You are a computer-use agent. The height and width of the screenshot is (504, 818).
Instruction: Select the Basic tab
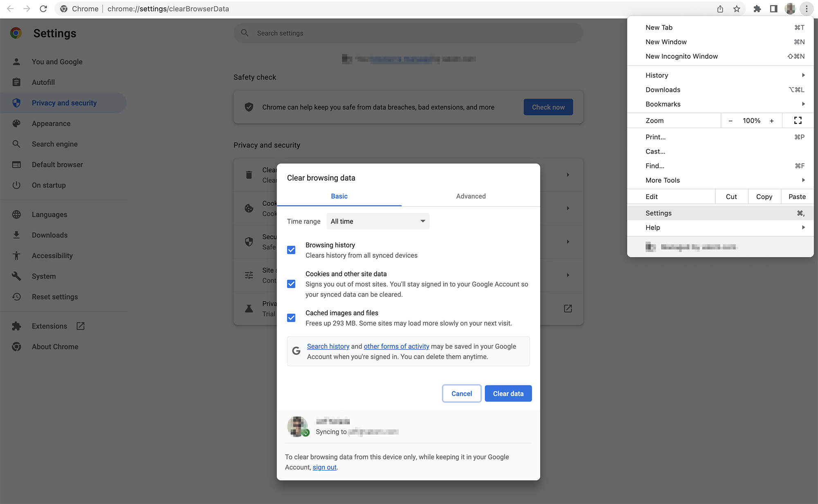coord(339,196)
